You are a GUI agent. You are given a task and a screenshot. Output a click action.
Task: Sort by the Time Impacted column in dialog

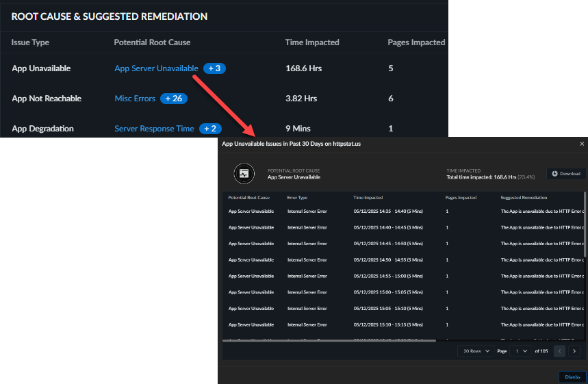368,198
